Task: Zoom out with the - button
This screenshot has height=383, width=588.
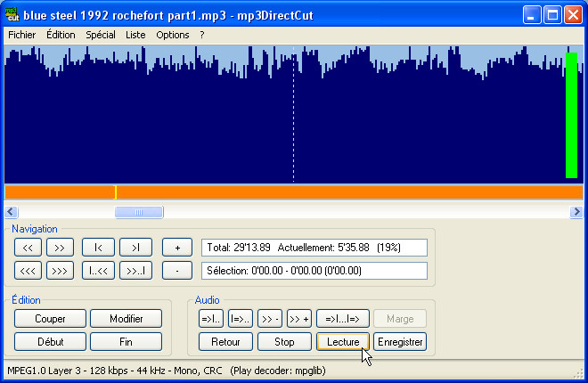Action: (177, 270)
